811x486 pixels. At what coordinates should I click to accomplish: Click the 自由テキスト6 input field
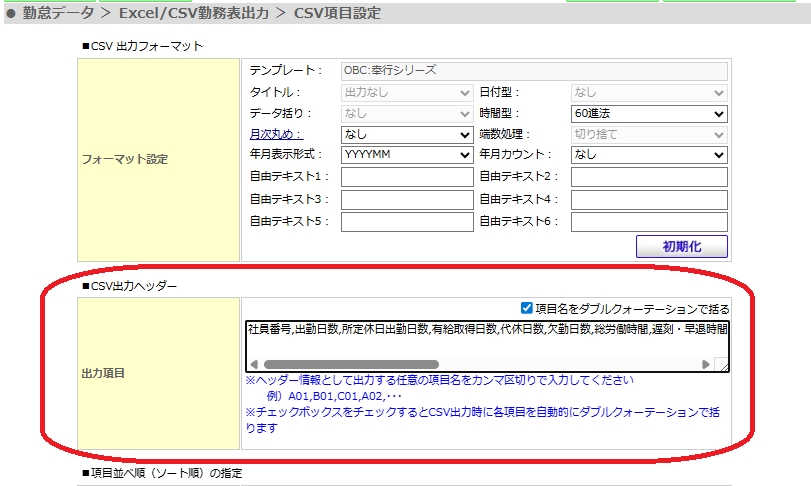pyautogui.click(x=648, y=221)
